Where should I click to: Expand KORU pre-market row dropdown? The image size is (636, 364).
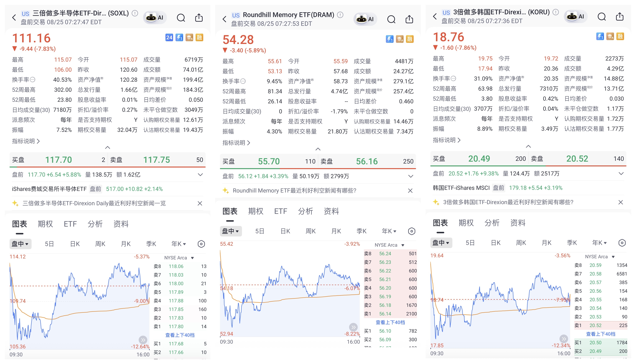point(621,174)
